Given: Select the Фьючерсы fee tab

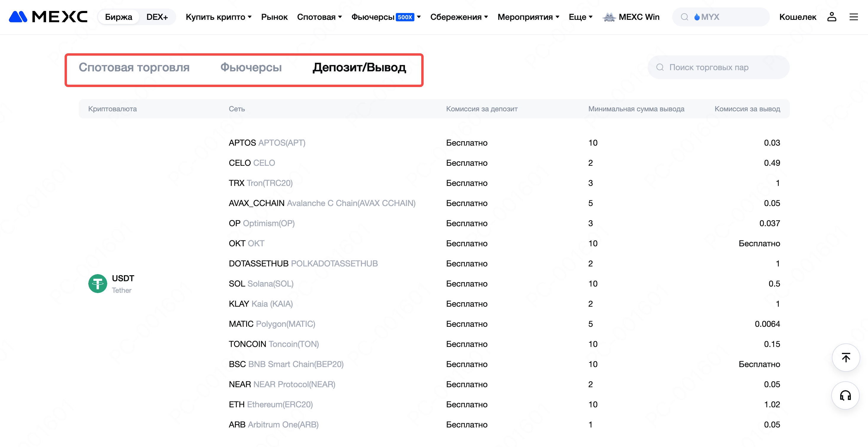Looking at the screenshot, I should (251, 67).
